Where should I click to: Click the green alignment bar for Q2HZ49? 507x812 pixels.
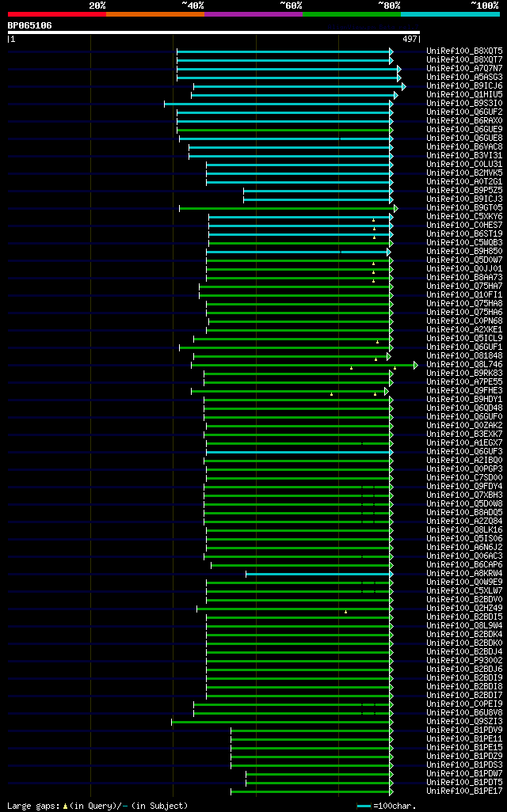(295, 609)
